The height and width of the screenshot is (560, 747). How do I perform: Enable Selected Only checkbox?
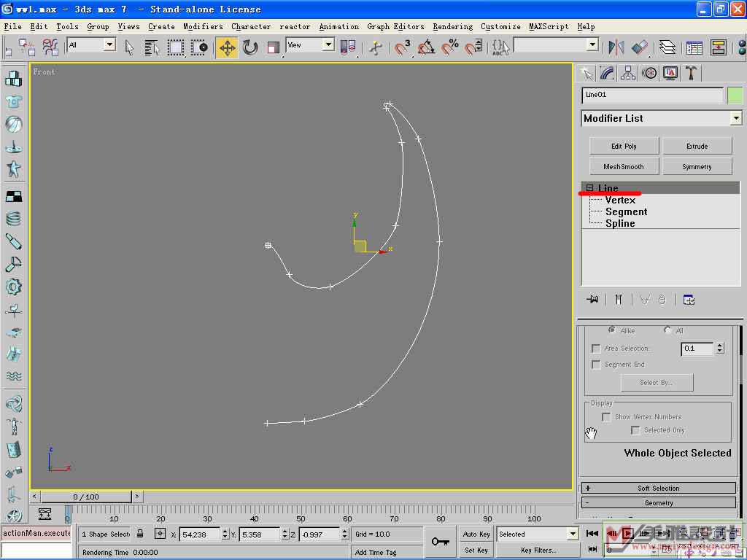[635, 430]
